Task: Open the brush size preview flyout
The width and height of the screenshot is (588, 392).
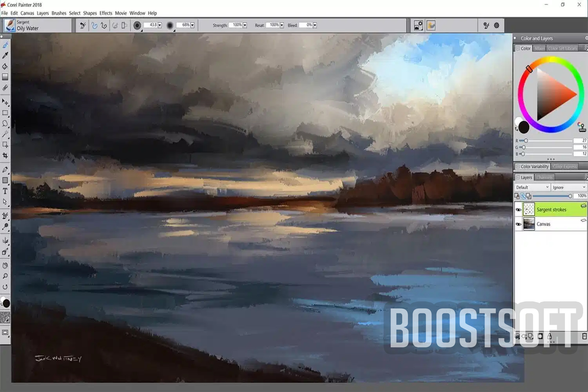Action: (x=137, y=25)
